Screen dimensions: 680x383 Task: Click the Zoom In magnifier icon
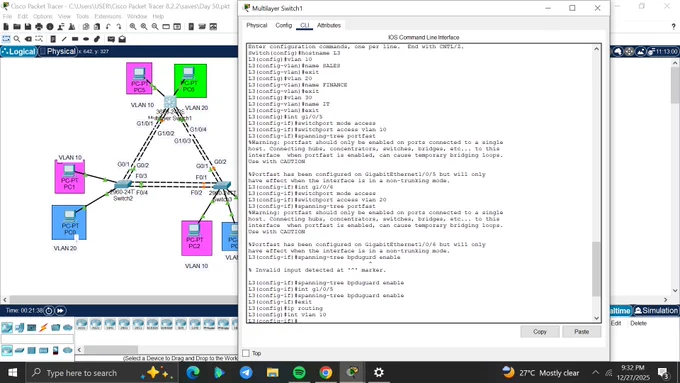(133, 27)
